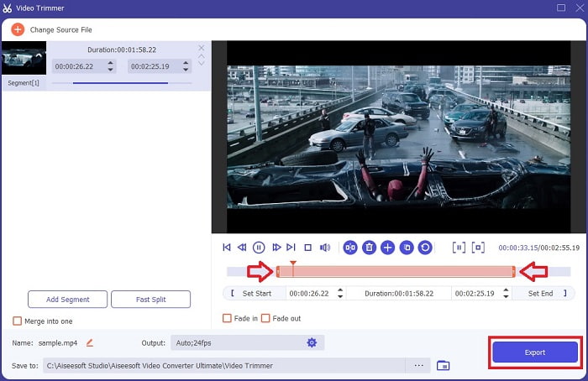Image resolution: width=588 pixels, height=381 pixels.
Task: Copy the segment with the duplicate icon
Action: point(407,248)
